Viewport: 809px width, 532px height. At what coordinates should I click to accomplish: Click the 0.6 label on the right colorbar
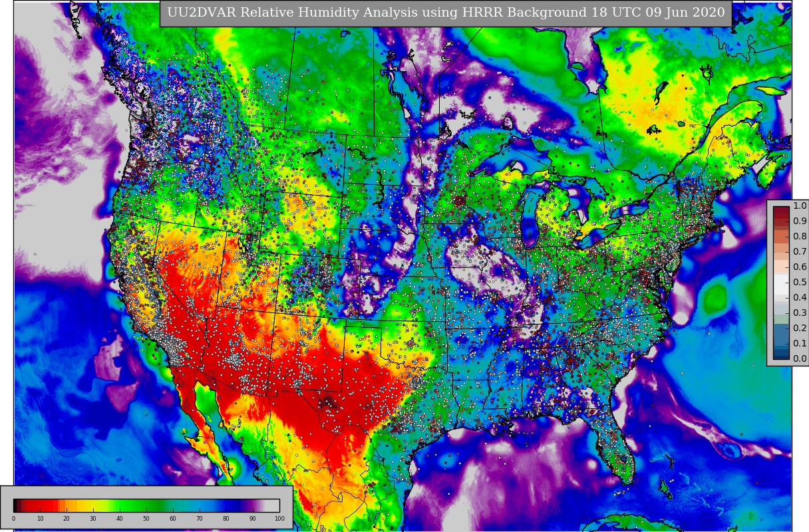(x=800, y=267)
